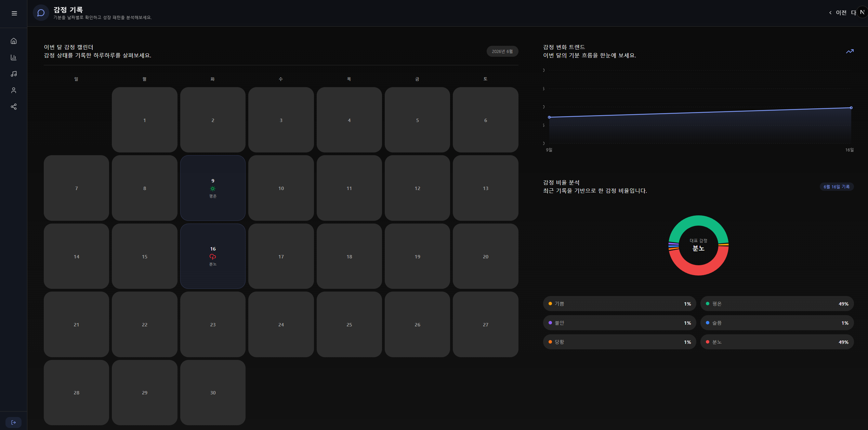Select the 평온 49% legend pill

click(777, 304)
